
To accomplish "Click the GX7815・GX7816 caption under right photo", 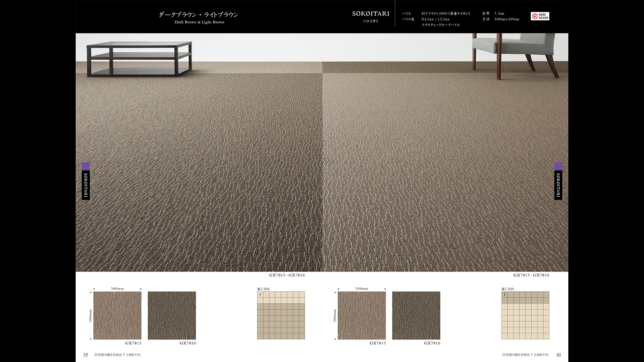I will (531, 275).
